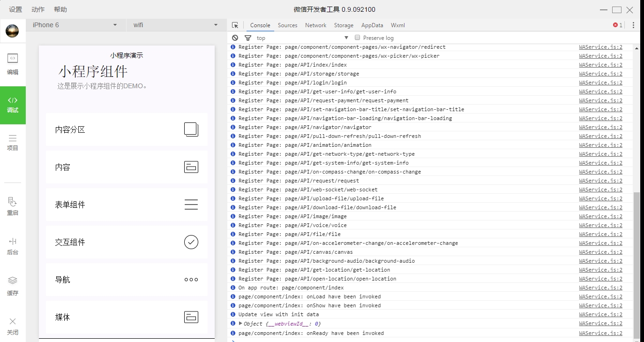Open the console filter funnel icon

coord(248,38)
